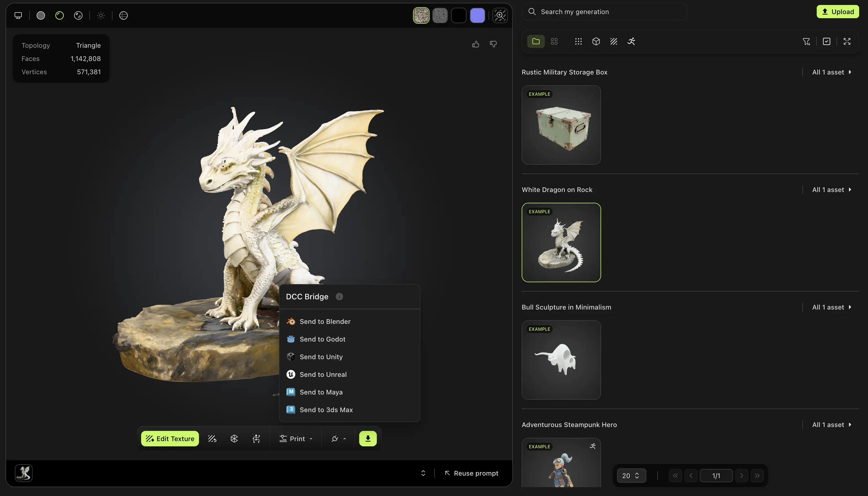Expand All 1 asset for Bull Sculpture
Viewport: 868px width, 496px height.
click(x=832, y=307)
